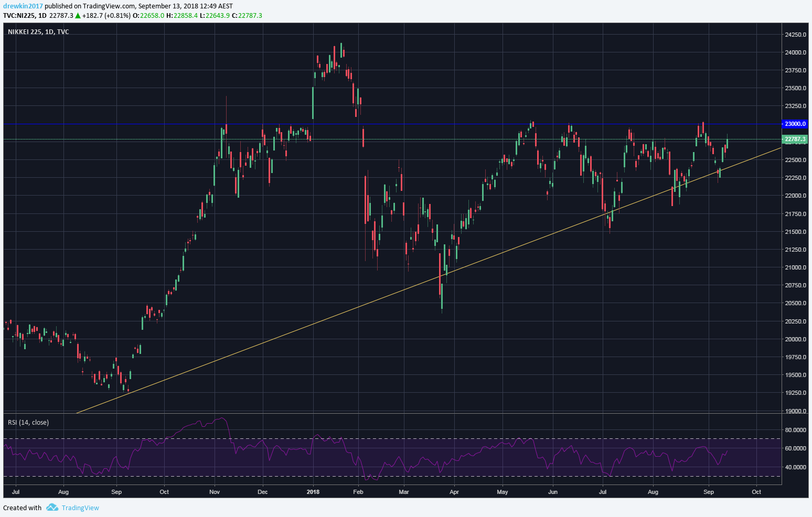The image size is (812, 517).
Task: Click the 21000.0 price axis label
Action: (796, 267)
